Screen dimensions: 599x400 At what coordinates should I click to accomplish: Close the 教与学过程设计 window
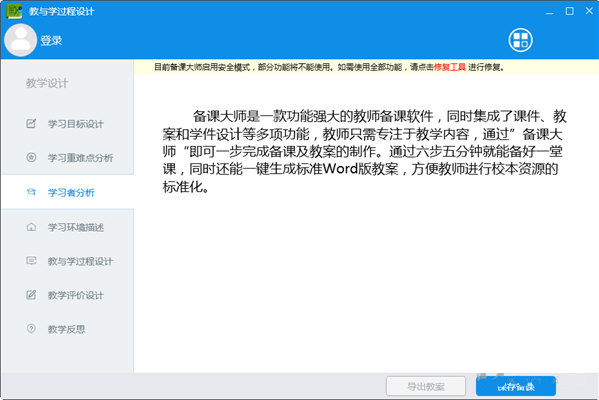pos(589,11)
